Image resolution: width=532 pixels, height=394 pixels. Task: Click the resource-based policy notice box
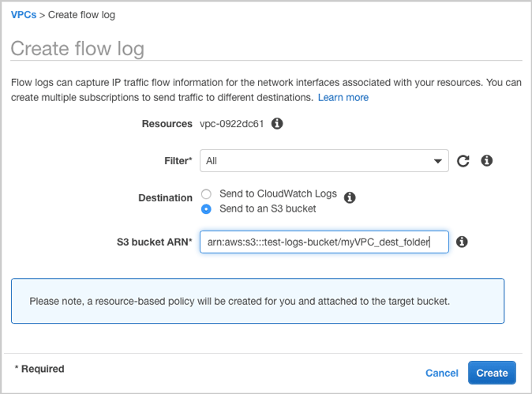[257, 301]
